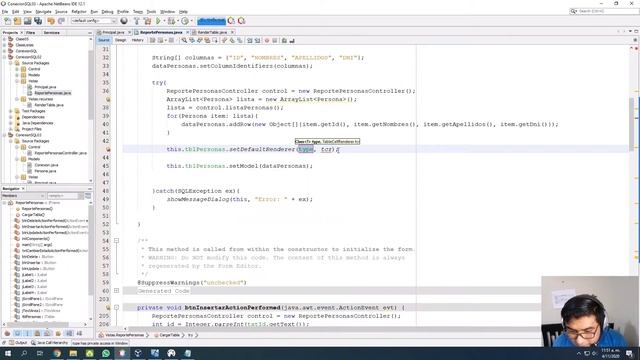Expand the Control package under ConexionSQL02
The height and width of the screenshot is (360, 640).
17,69
